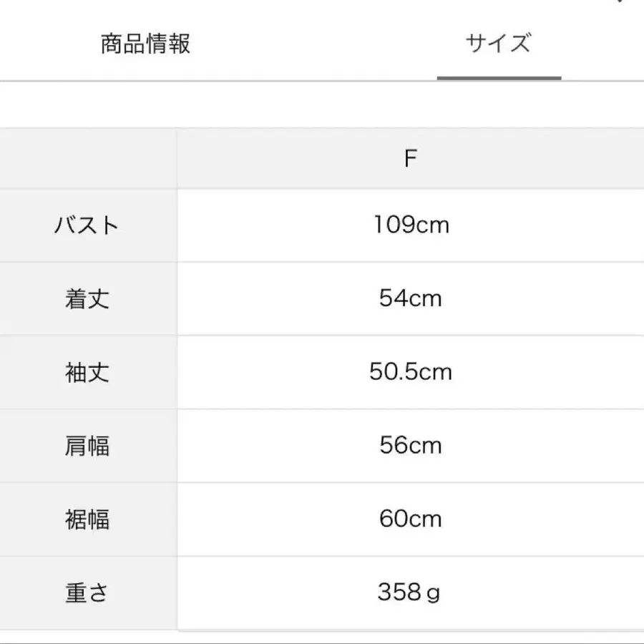Click the 56cm shoulder measurement value

(410, 445)
